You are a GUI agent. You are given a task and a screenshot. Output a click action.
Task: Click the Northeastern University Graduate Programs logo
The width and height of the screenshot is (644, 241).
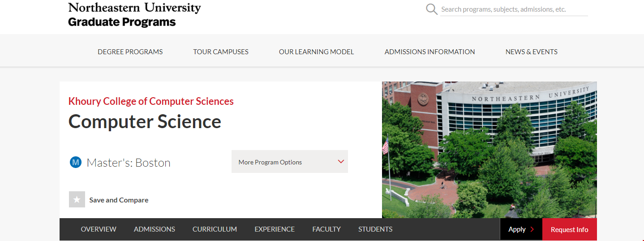pos(134,14)
